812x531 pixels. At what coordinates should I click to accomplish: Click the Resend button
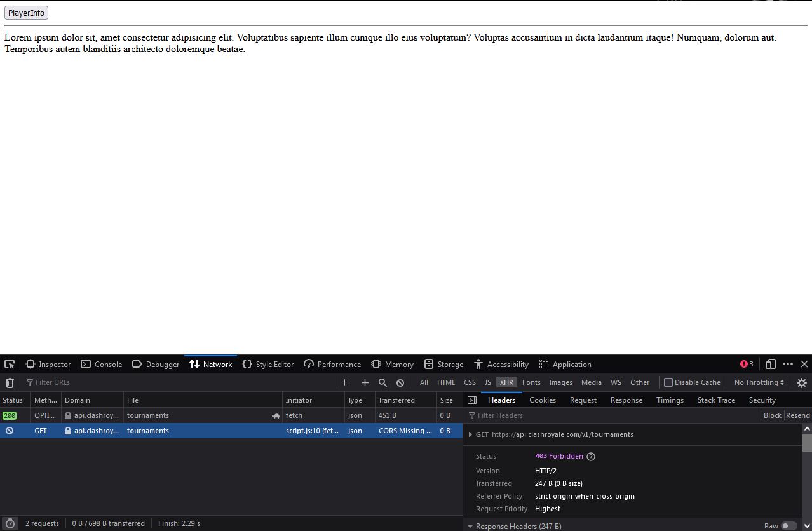point(798,415)
